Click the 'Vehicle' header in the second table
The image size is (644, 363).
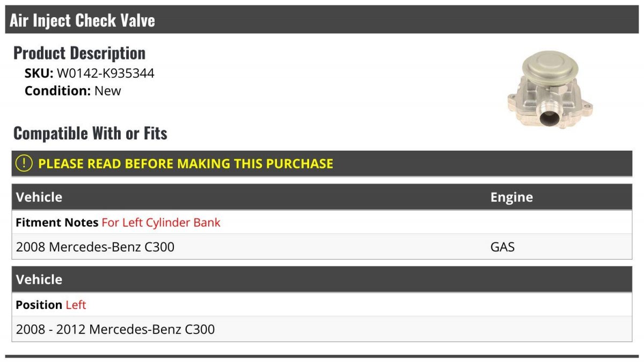click(x=39, y=279)
